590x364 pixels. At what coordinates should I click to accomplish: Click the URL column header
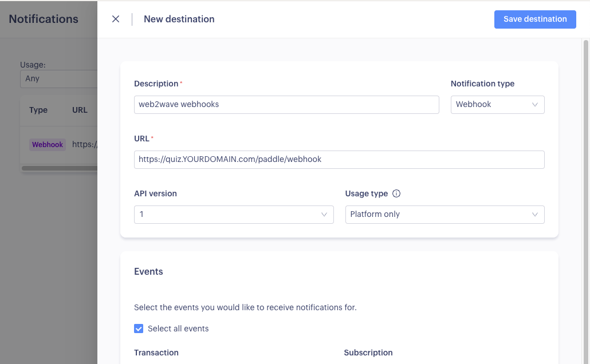coord(80,110)
